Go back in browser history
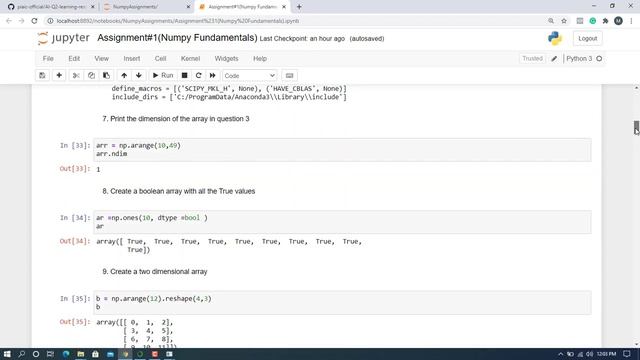The height and width of the screenshot is (360, 640). pos(9,21)
